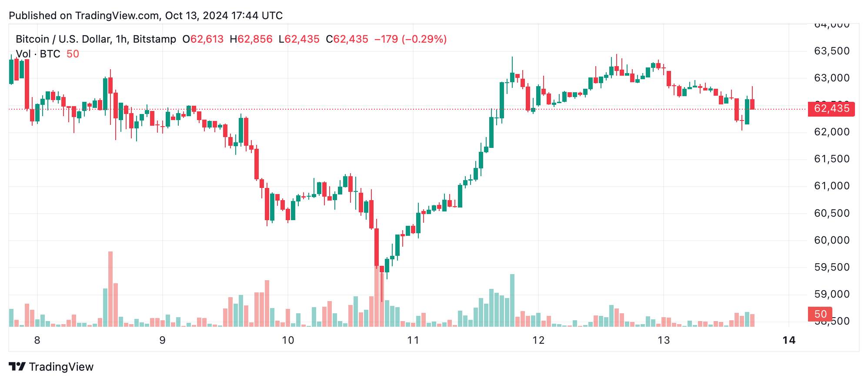Open the TradingView wordmark link
The image size is (868, 382).
[x=61, y=367]
